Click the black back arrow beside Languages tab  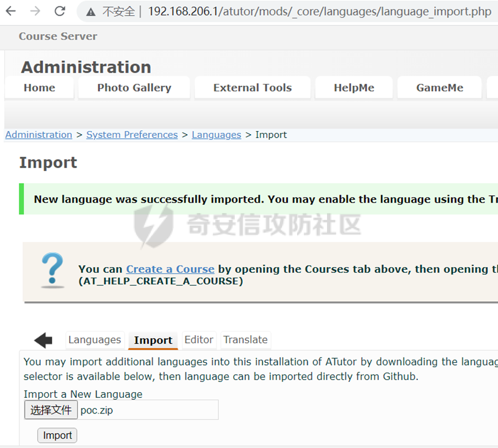point(44,340)
